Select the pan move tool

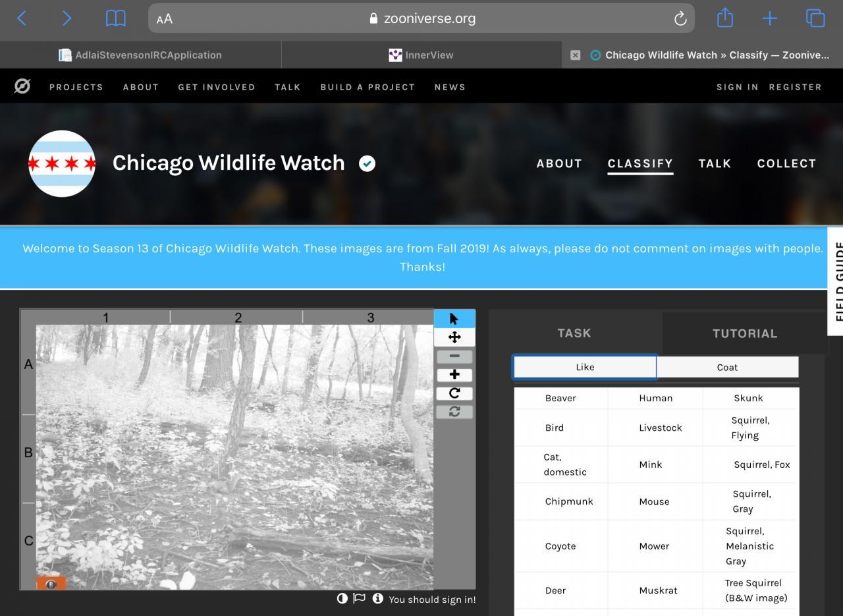(x=454, y=337)
